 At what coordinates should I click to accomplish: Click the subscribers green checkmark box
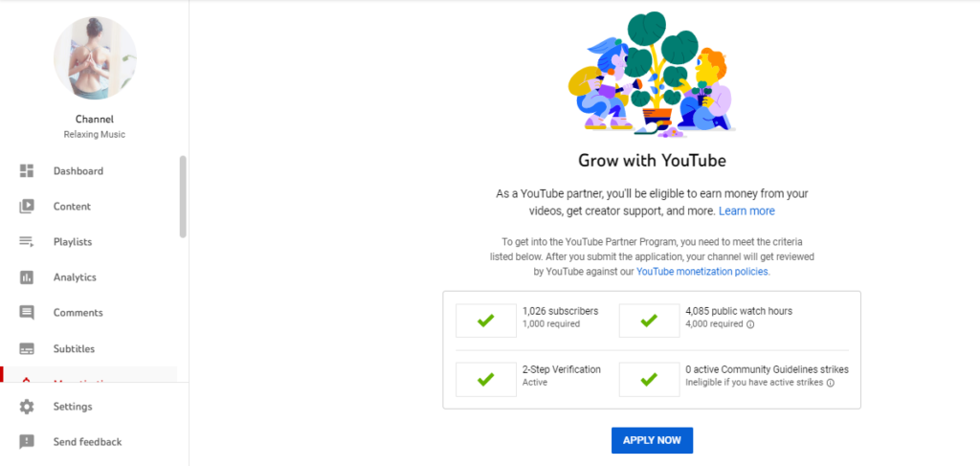point(485,321)
